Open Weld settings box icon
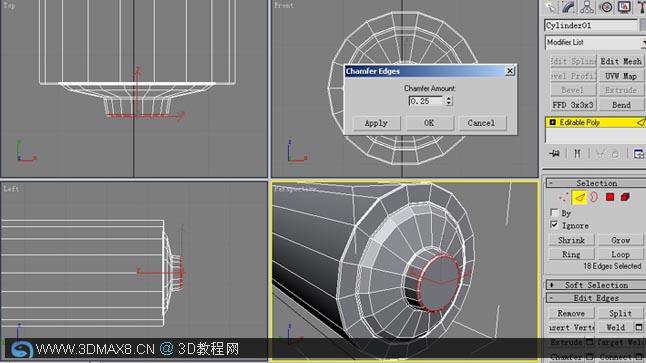The height and width of the screenshot is (363, 646). point(639,327)
